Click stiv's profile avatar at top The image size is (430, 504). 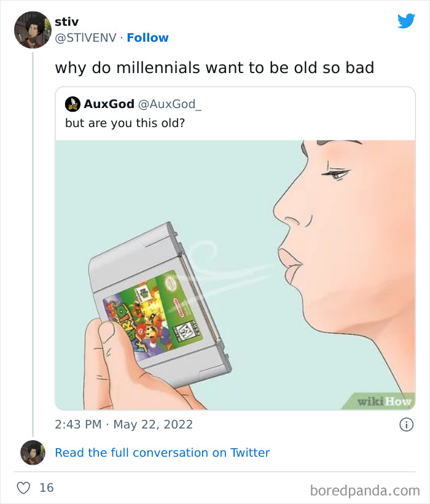[33, 30]
